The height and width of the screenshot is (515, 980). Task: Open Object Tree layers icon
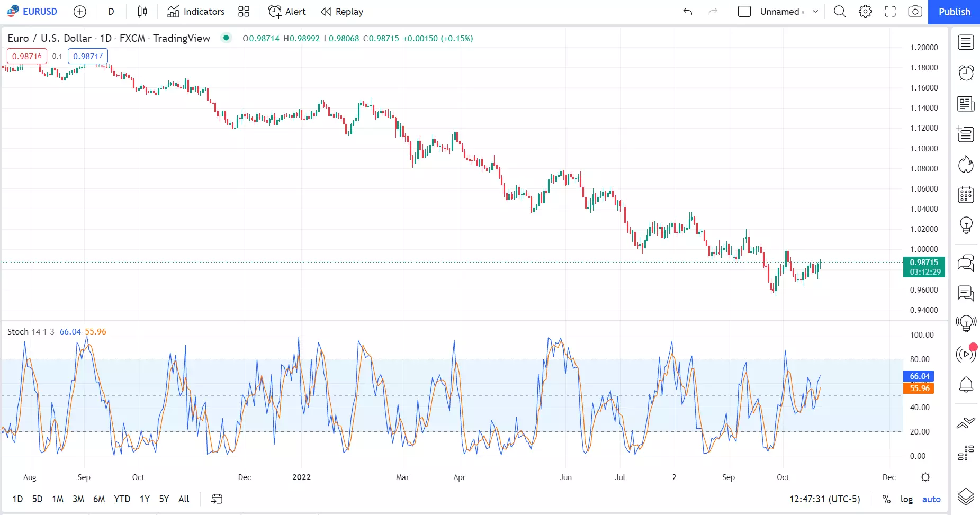point(966,496)
